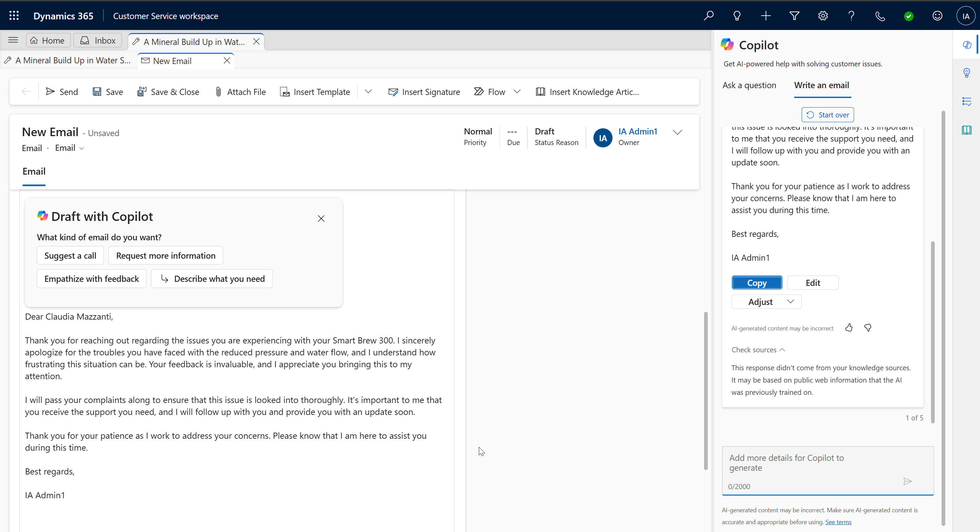The width and height of the screenshot is (980, 532).
Task: Click the smiley feedback icon
Action: tap(937, 16)
